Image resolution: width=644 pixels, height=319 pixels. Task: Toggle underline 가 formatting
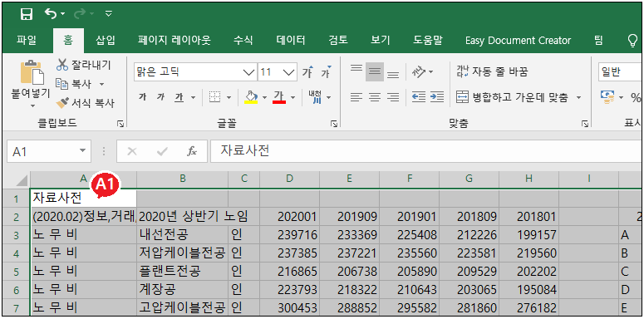tap(179, 97)
